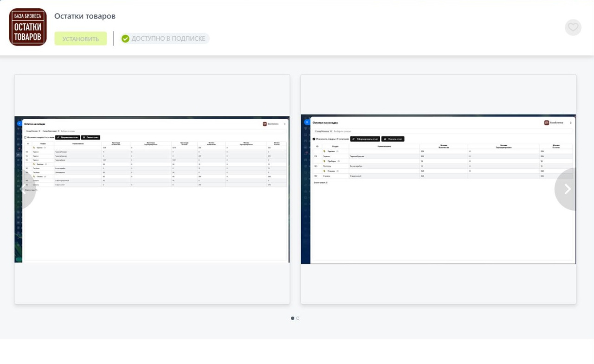Screen dimensions: 594x364
Task: Show the next screenshot with right arrow
Action: [x=567, y=189]
